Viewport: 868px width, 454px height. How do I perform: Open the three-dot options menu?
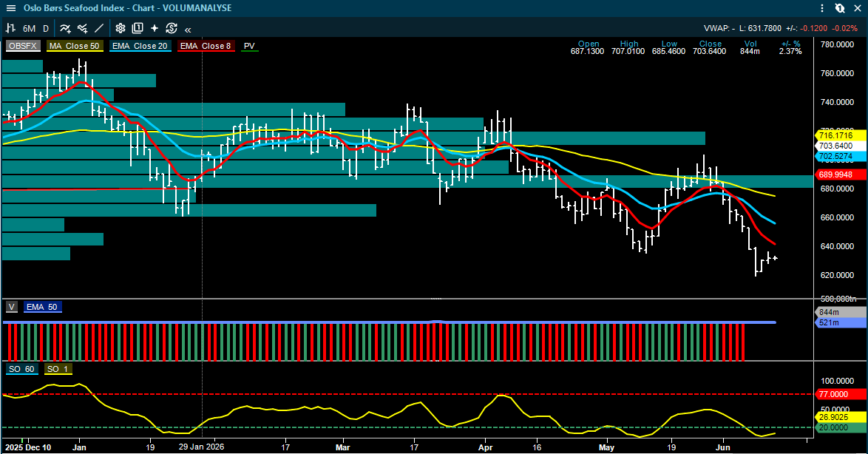823,8
